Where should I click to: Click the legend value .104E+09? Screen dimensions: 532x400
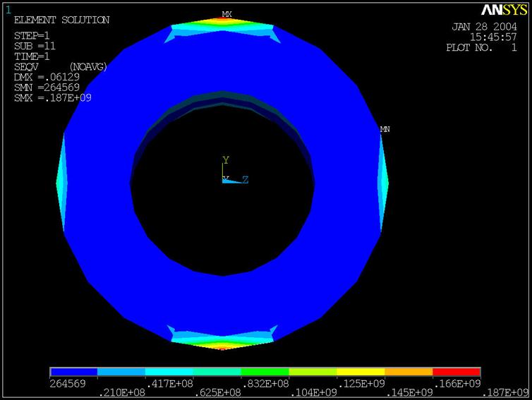pos(313,393)
